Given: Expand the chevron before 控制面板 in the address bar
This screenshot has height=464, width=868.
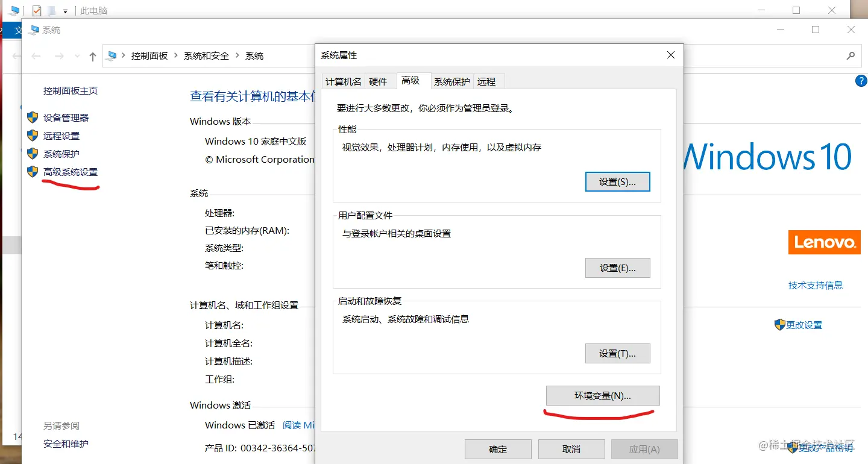Looking at the screenshot, I should point(124,56).
